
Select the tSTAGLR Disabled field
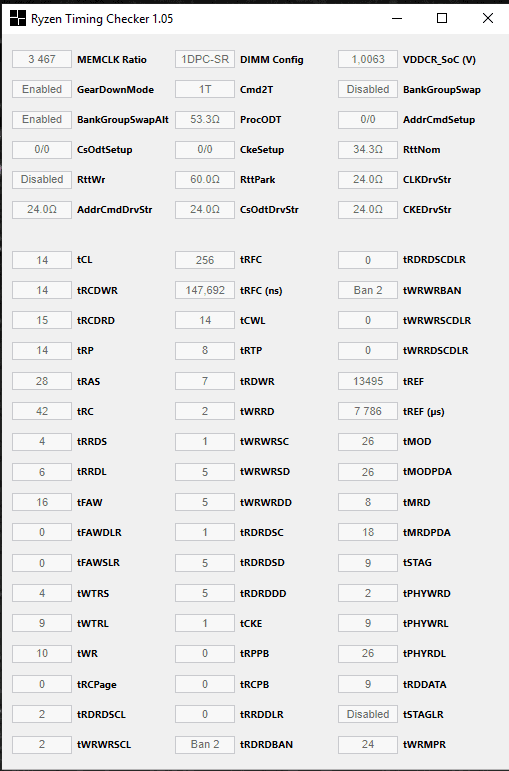click(368, 714)
